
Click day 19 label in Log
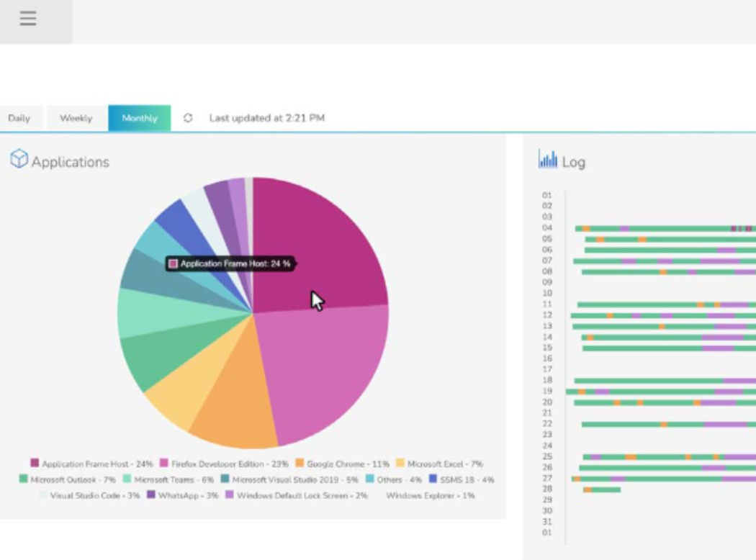546,391
